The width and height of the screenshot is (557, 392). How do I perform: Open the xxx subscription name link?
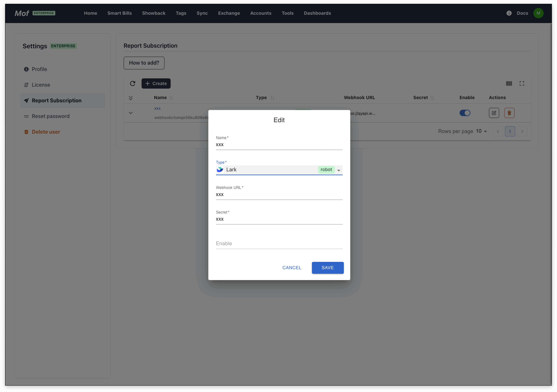tap(158, 108)
